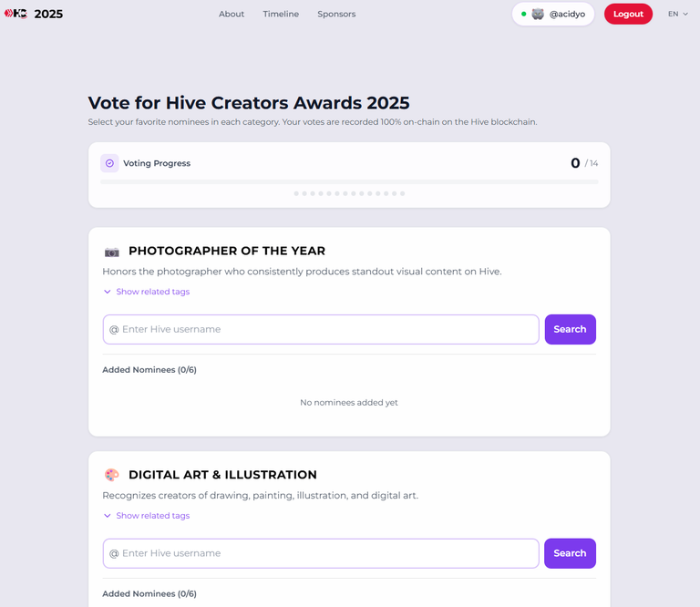Expand related tags under Photographer of the Year
Viewport: 700px width, 607px height.
tap(147, 292)
